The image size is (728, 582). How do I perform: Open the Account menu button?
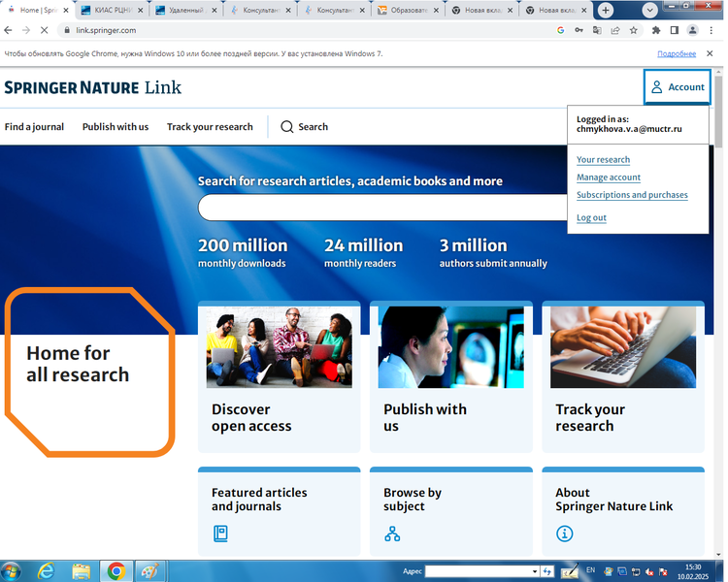(677, 86)
